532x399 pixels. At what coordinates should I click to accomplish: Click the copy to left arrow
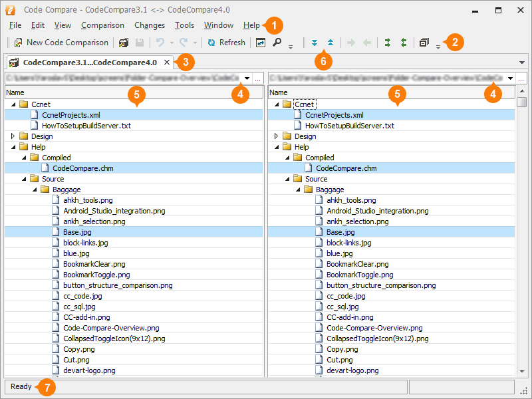click(367, 43)
